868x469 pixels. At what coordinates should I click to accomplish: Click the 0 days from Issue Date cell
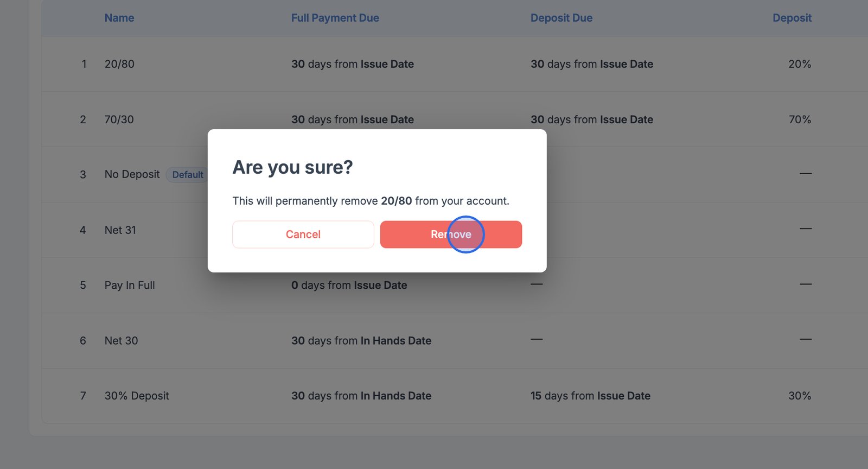349,286
